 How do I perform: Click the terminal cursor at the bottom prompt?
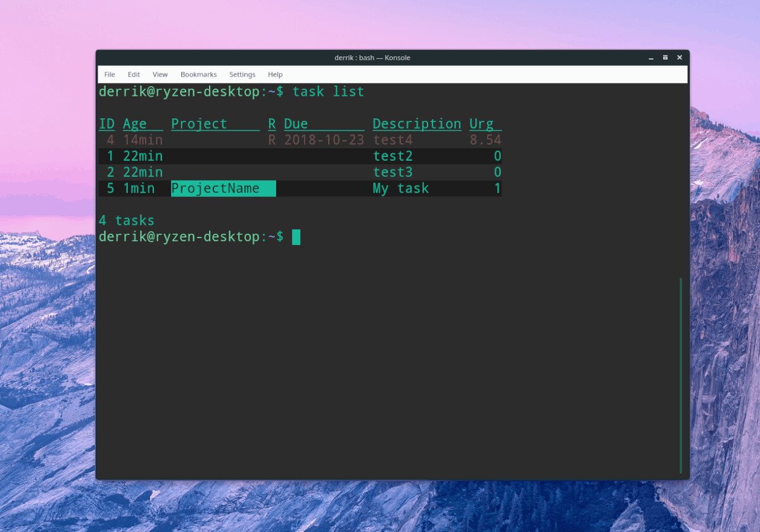click(x=296, y=237)
